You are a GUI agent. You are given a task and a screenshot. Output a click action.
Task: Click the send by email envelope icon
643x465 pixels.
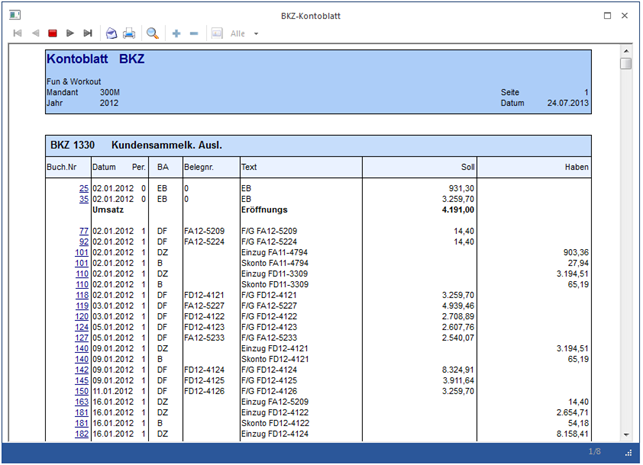112,33
